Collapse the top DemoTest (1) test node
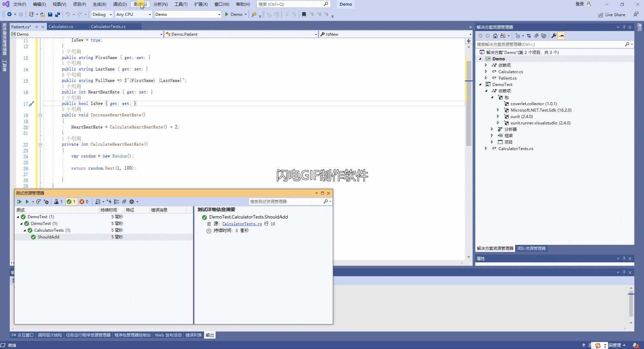The image size is (644, 349). pos(18,217)
